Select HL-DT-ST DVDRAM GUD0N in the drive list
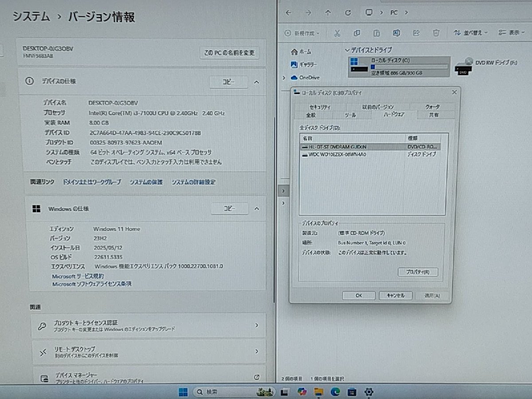 tap(370, 146)
